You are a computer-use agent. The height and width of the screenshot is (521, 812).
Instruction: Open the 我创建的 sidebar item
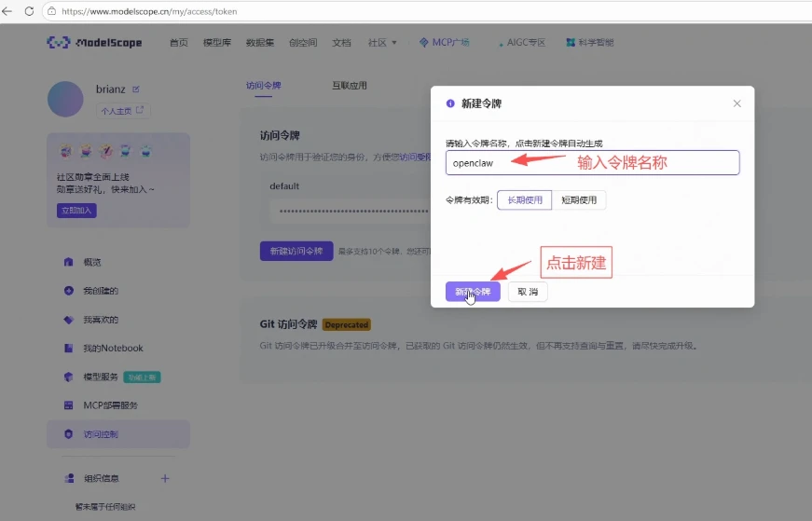click(x=101, y=291)
